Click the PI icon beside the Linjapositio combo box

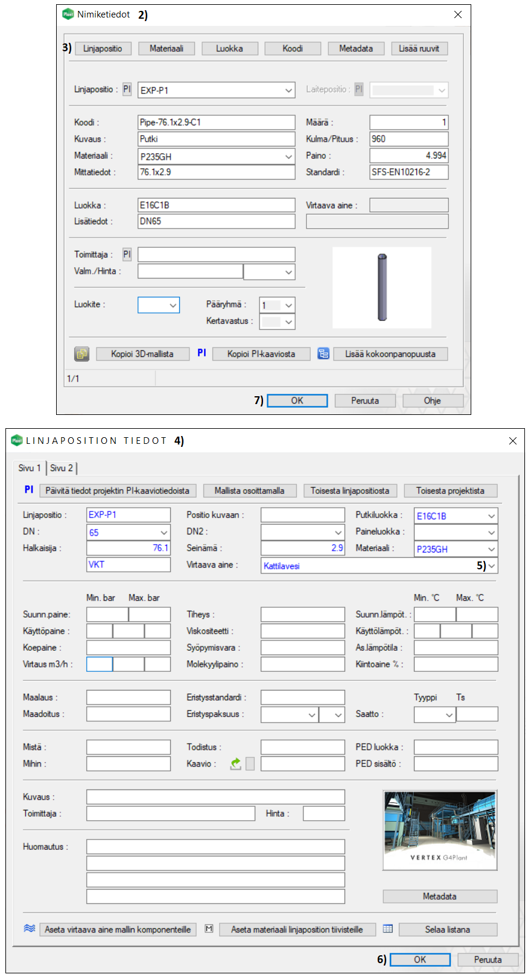pyautogui.click(x=127, y=89)
